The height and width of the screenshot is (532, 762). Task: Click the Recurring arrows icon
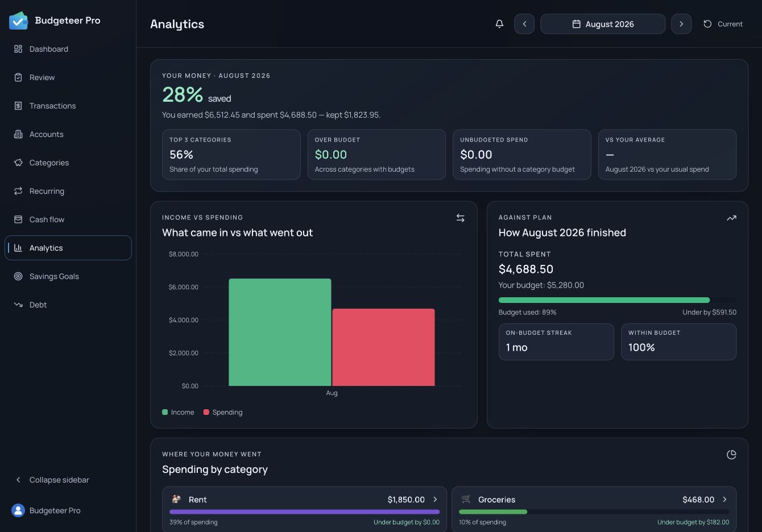[x=18, y=191]
